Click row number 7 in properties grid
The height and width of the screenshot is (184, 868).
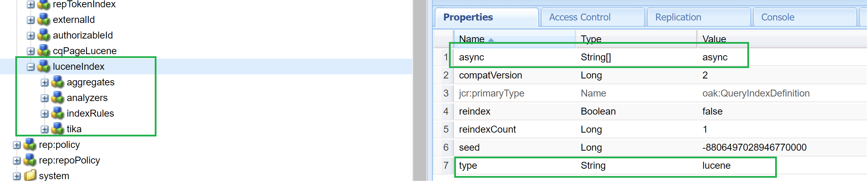[446, 166]
